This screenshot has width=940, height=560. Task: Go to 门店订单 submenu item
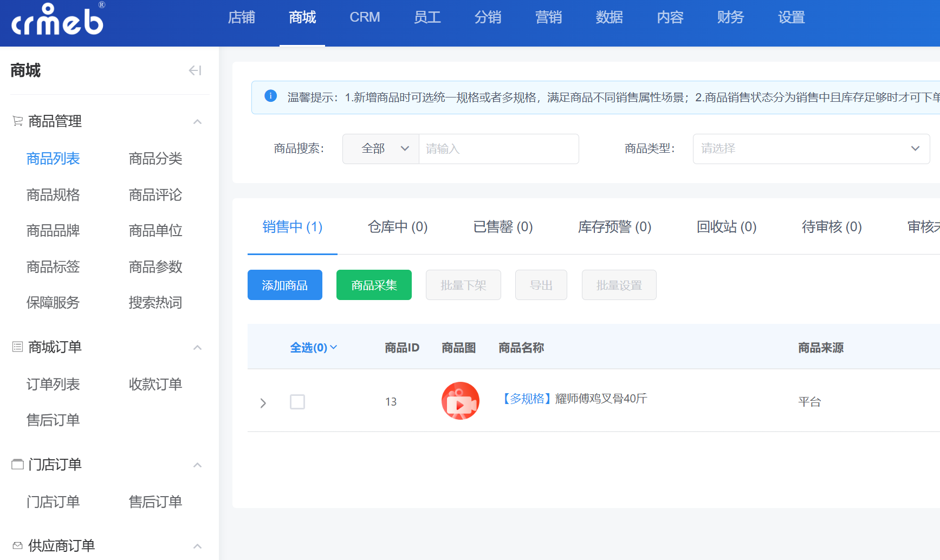pyautogui.click(x=53, y=502)
